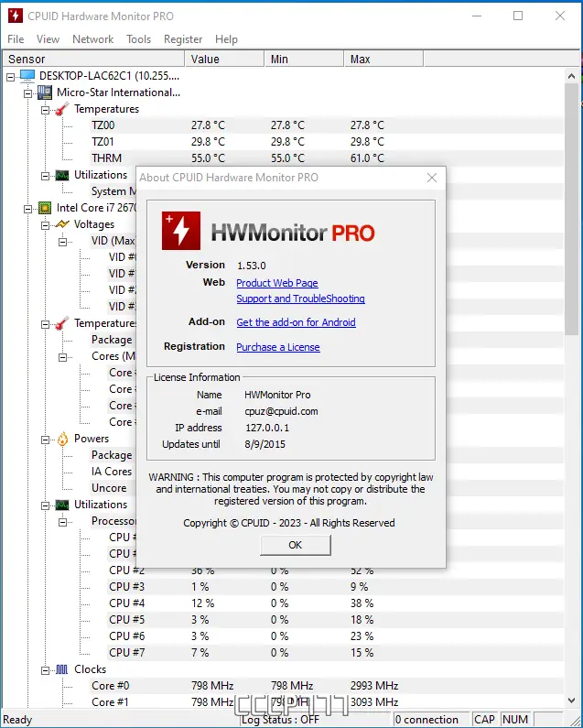Confirm the About dialog with the OK button
The image size is (583, 728).
(x=296, y=545)
